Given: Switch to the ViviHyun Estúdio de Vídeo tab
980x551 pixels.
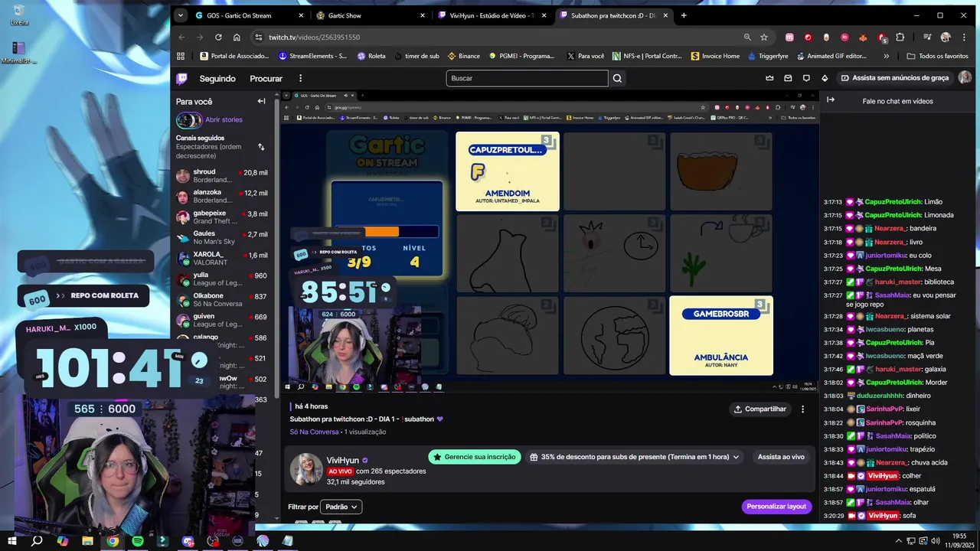Looking at the screenshot, I should click(x=493, y=15).
